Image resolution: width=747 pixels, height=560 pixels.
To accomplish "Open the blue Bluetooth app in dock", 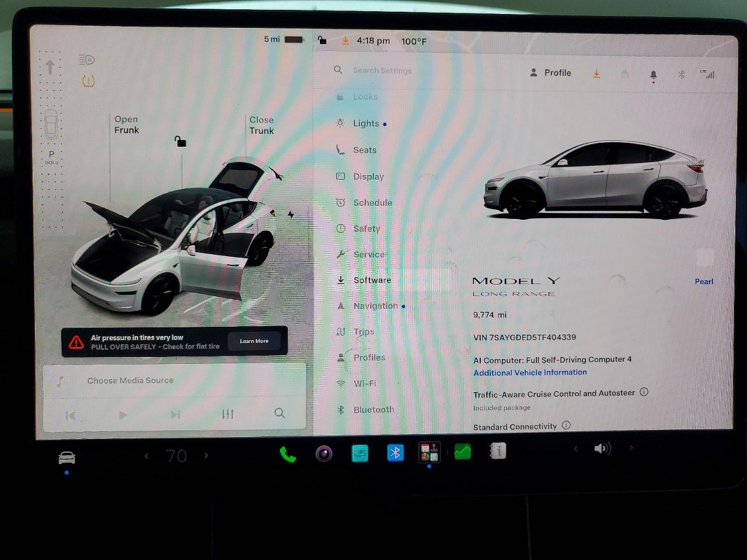I will pos(396,453).
